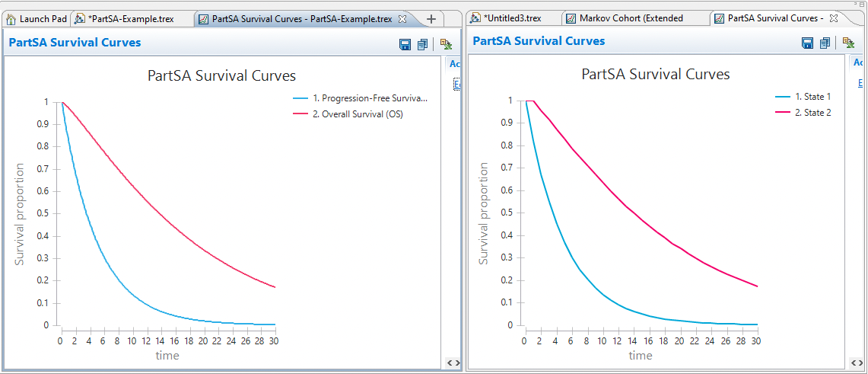The image size is (868, 374).
Task: Click the copy icon in left chart toolbar
Action: click(x=422, y=45)
